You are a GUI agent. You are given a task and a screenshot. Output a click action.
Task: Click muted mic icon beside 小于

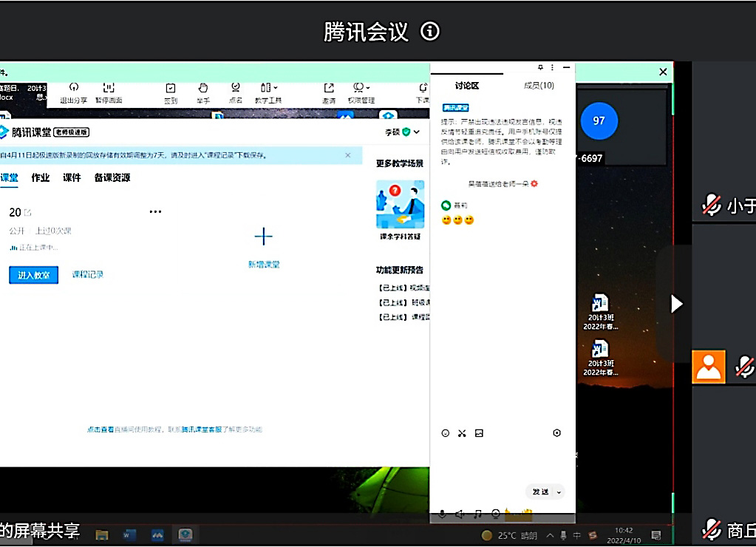(x=712, y=205)
